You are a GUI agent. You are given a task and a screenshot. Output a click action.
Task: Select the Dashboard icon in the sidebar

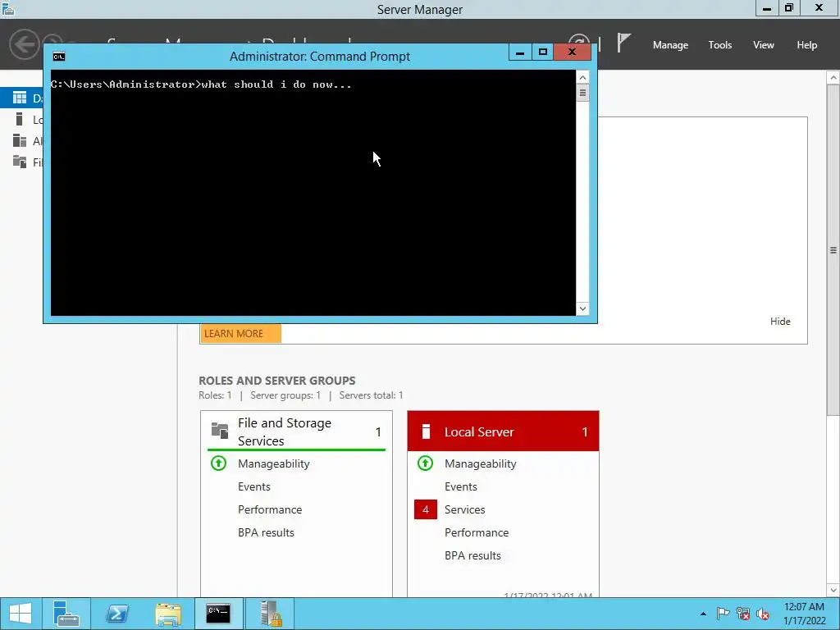pyautogui.click(x=20, y=98)
